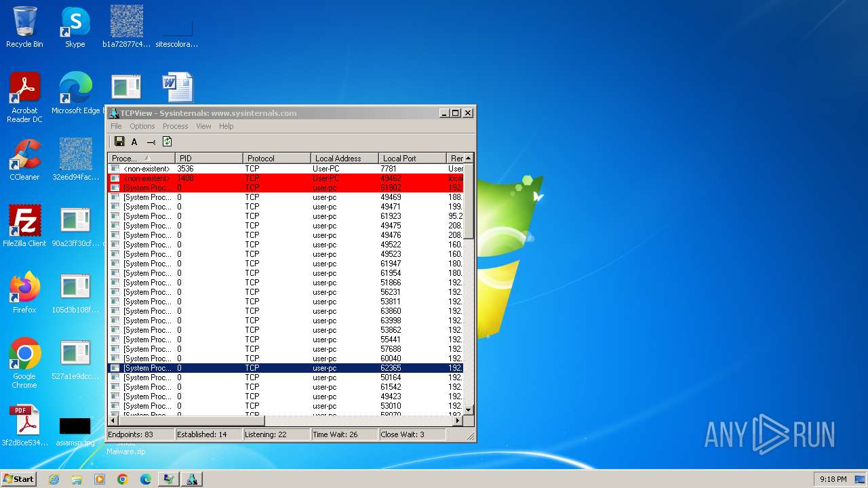Sort by the Process column header

tap(141, 159)
